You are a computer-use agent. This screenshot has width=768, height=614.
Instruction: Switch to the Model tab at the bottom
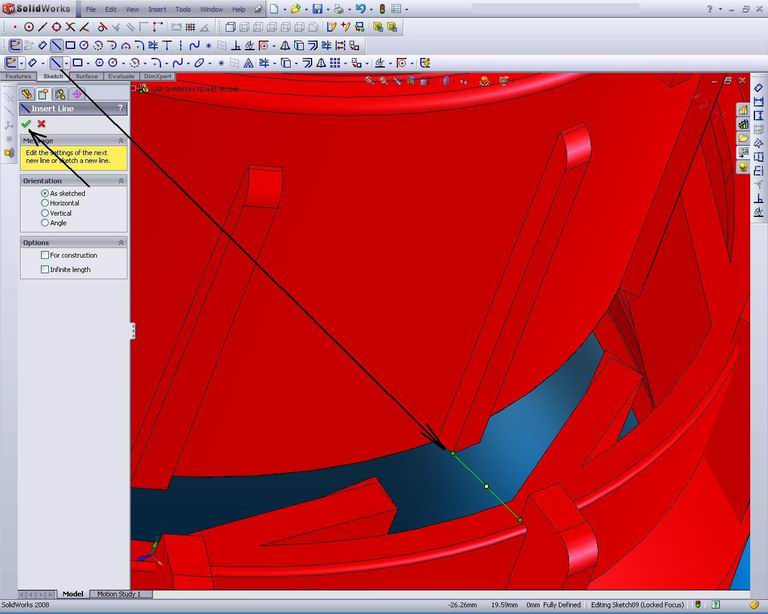pyautogui.click(x=73, y=594)
